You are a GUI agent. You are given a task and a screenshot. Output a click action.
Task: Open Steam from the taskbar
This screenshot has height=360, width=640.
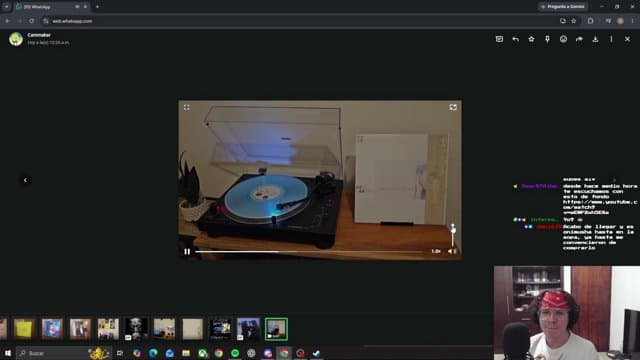317,353
